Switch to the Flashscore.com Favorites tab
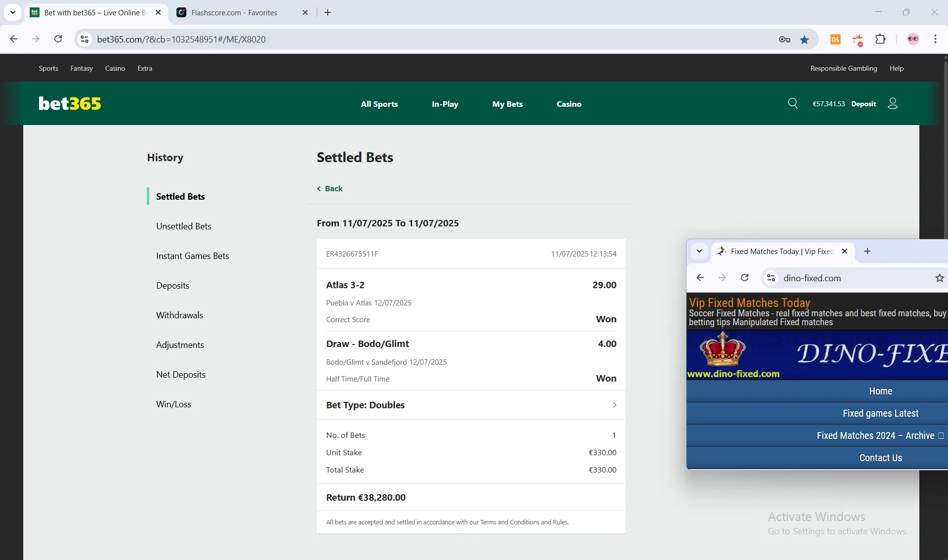 pos(234,12)
